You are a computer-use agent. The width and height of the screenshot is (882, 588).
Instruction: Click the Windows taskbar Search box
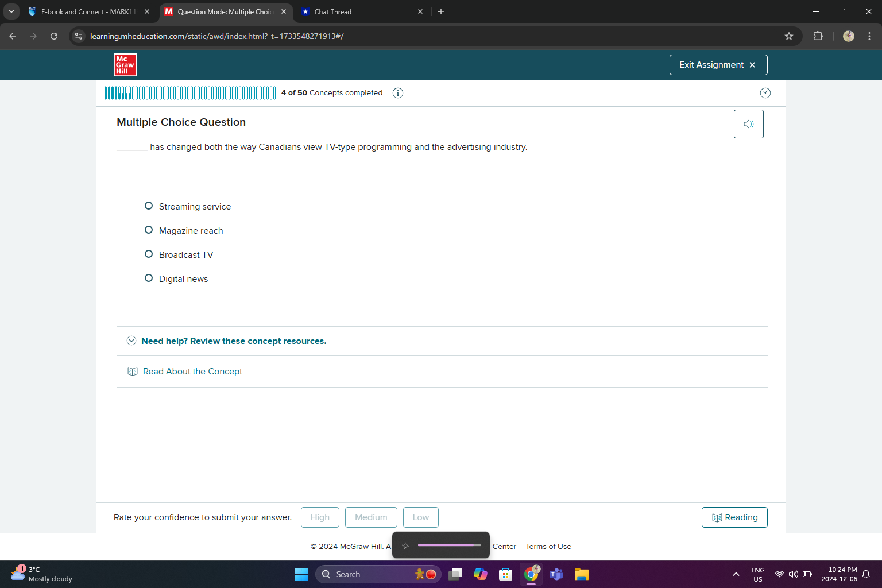click(x=378, y=574)
